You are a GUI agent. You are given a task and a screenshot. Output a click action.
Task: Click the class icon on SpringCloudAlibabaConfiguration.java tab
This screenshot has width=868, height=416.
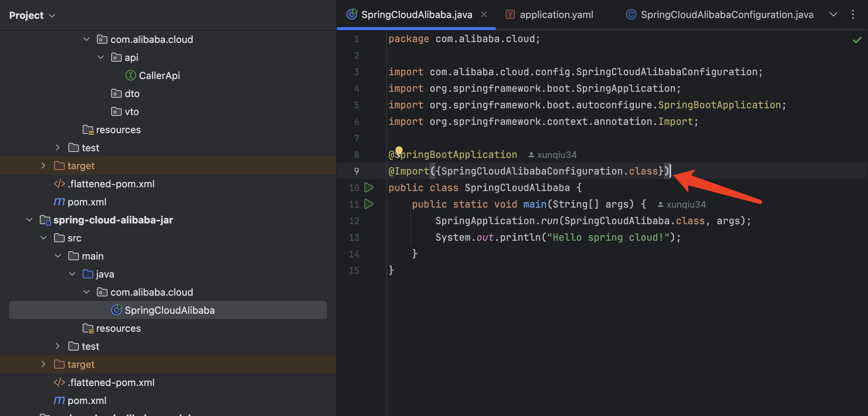[631, 14]
